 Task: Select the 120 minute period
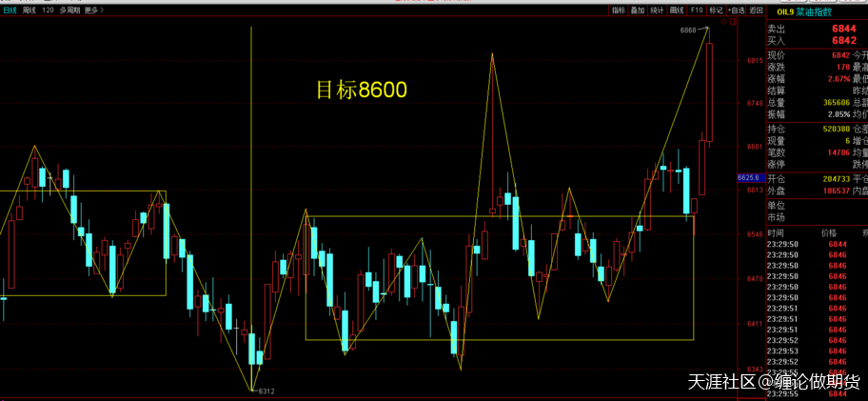[49, 10]
